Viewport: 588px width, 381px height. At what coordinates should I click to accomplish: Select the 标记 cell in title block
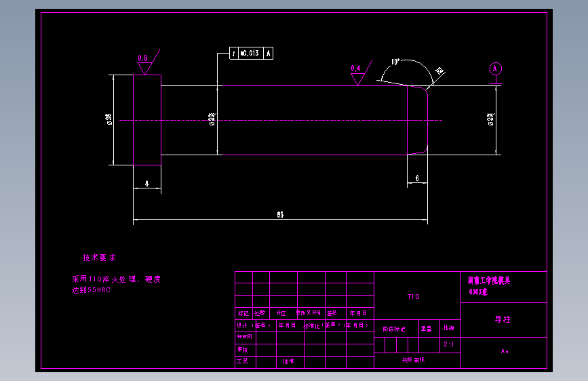pyautogui.click(x=243, y=313)
